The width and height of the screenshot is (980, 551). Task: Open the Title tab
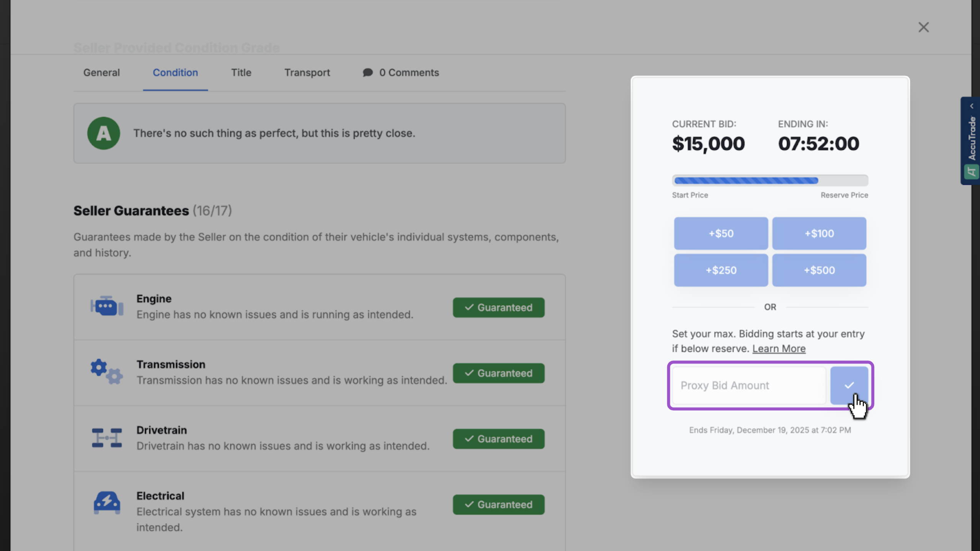pyautogui.click(x=241, y=72)
